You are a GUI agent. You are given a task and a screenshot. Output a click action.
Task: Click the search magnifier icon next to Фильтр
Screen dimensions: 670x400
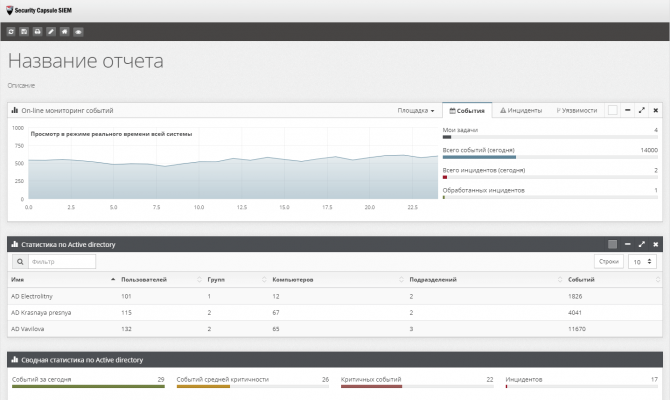(x=20, y=262)
